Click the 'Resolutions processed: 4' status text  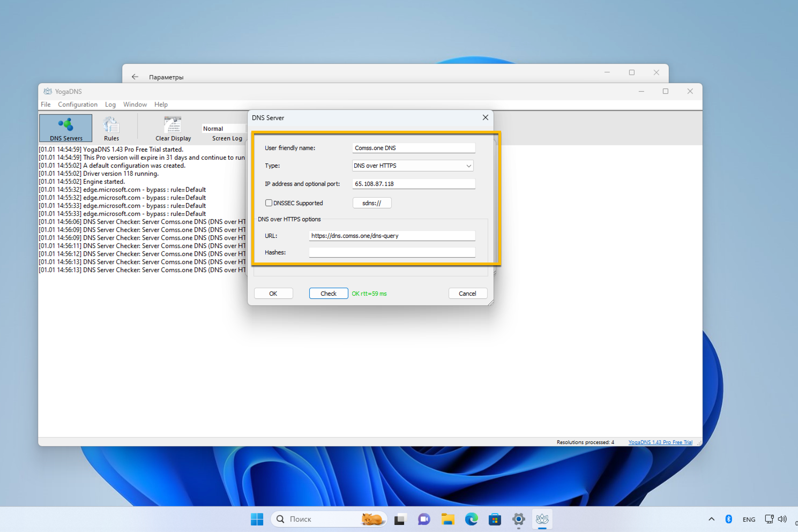point(585,443)
